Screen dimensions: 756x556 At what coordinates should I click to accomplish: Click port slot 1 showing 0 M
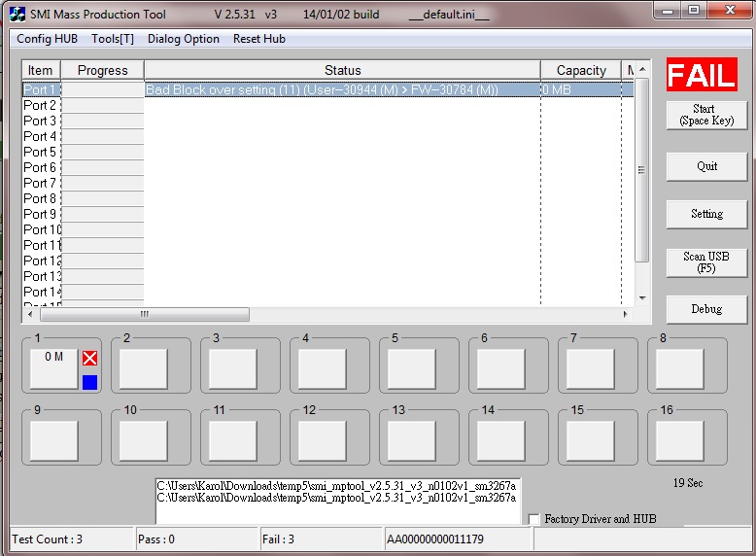pos(54,369)
